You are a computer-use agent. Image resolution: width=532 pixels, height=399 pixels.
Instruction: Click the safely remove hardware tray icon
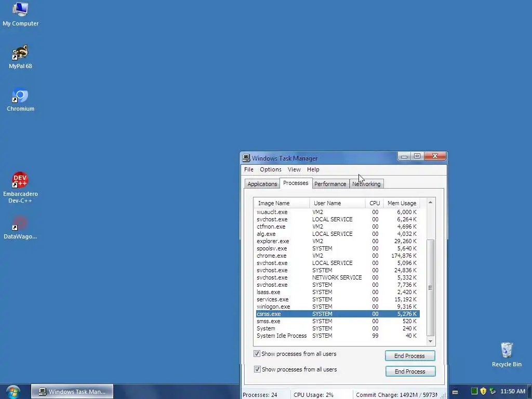click(493, 391)
